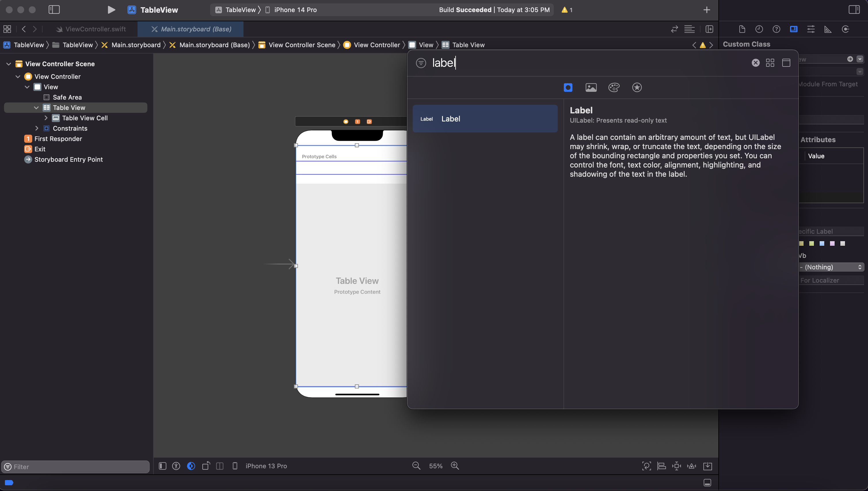
Task: Toggle the navigator sidebar panel
Action: (54, 10)
